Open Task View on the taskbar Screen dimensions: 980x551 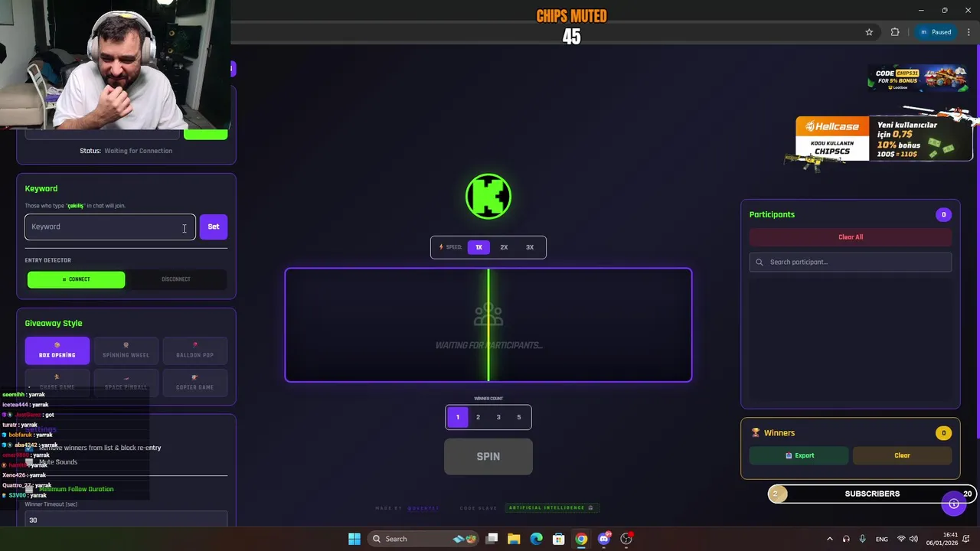tap(492, 539)
